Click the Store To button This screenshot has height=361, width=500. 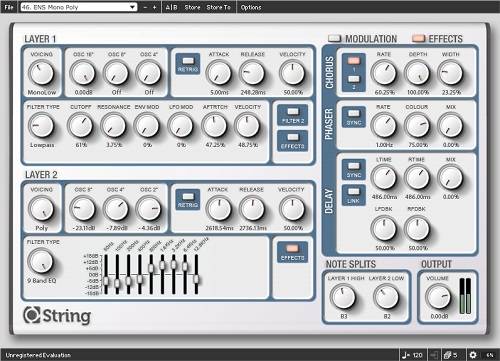(x=218, y=7)
